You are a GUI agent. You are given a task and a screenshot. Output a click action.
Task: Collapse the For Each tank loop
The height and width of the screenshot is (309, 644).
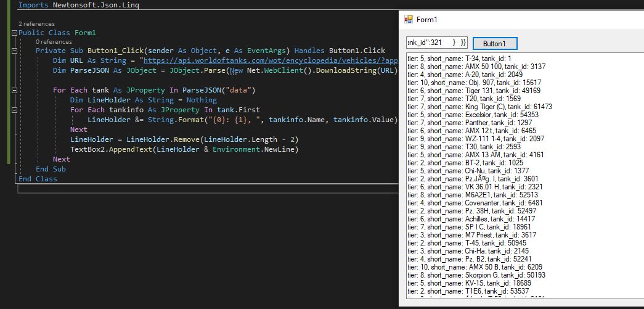coord(15,91)
